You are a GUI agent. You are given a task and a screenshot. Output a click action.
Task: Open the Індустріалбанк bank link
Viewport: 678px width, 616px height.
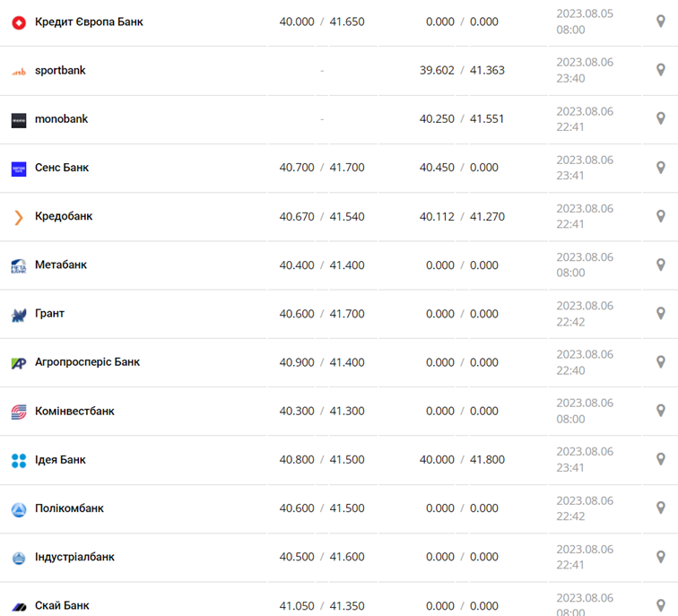coord(74,557)
